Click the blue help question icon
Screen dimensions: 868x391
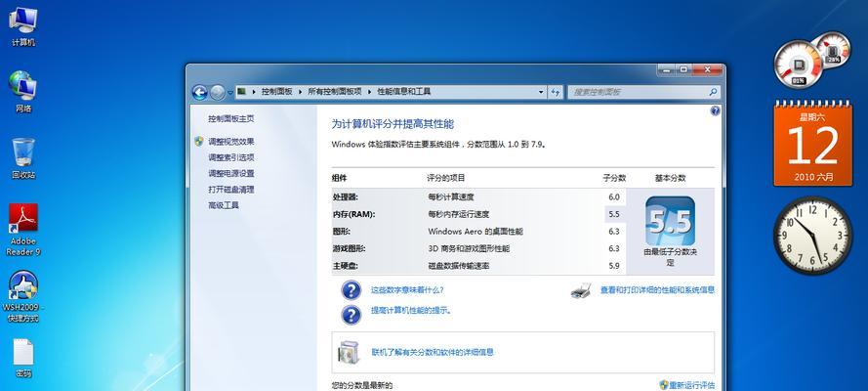(715, 110)
